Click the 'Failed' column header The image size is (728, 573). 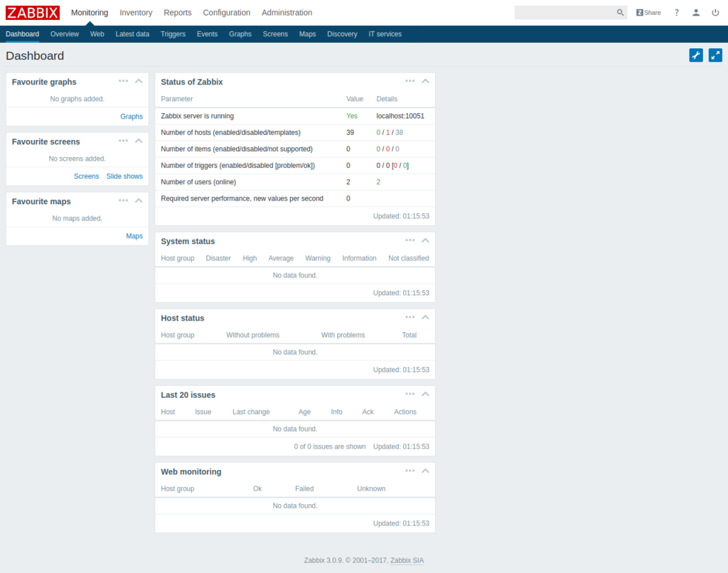[x=304, y=488]
